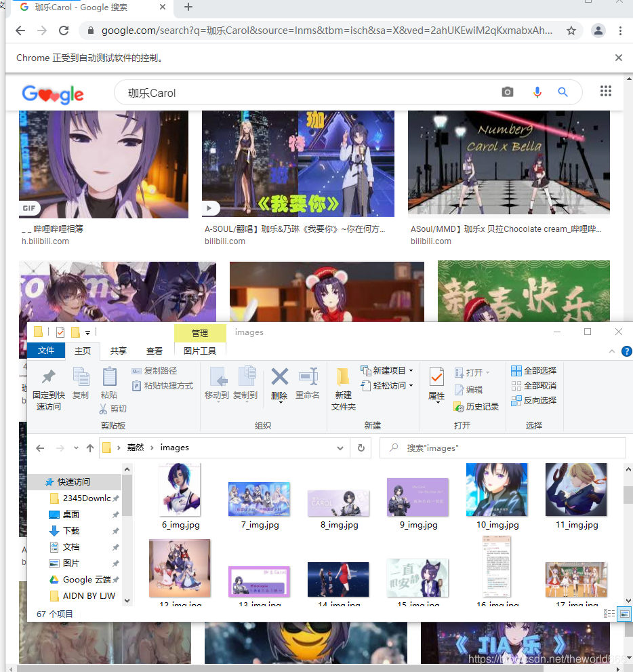The image size is (633, 672).
Task: Click the blue Google search magnifier
Action: tap(563, 92)
